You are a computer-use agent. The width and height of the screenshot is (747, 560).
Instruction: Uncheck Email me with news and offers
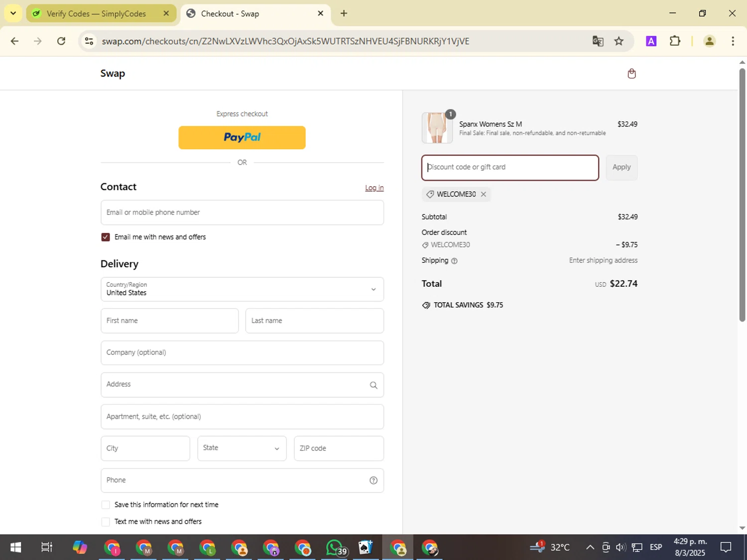coord(106,237)
